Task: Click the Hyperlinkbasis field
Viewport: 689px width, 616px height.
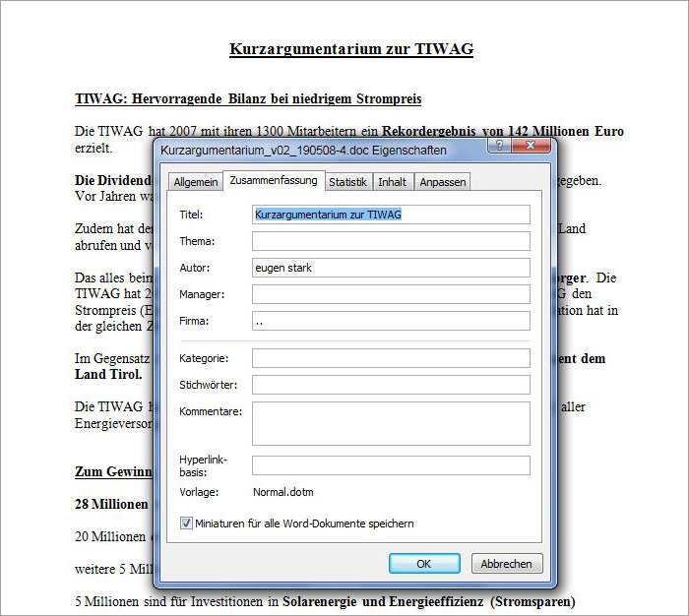Action: point(391,465)
